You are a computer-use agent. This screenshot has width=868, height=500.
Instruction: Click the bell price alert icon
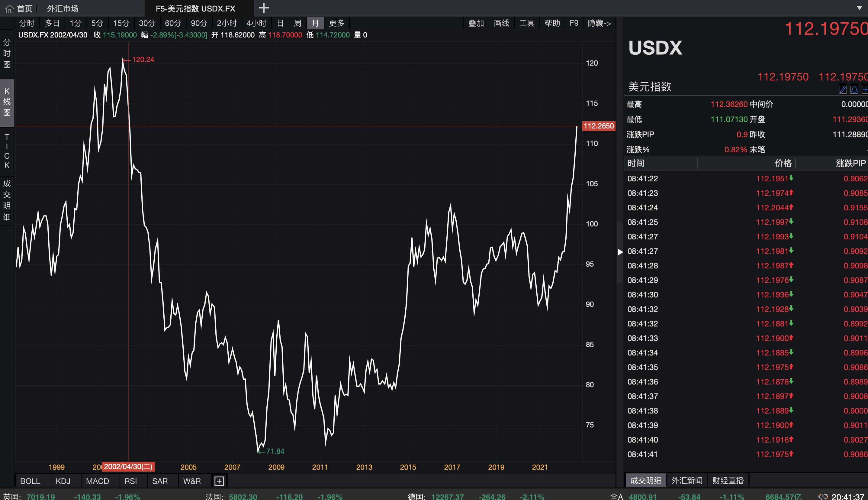click(854, 90)
